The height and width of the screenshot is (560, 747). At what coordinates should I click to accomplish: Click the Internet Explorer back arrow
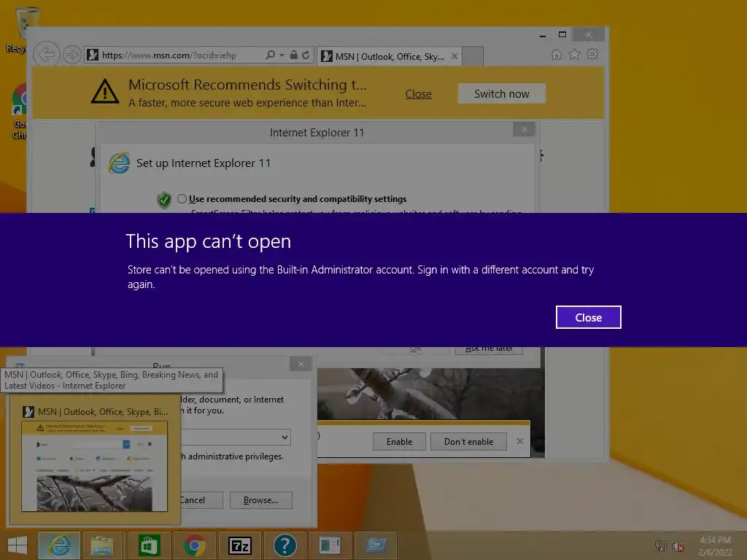coord(47,54)
